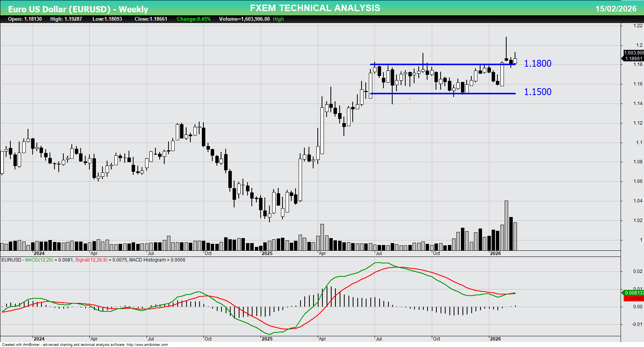
Task: Select the green Change:0.45% indicator
Action: [193, 19]
